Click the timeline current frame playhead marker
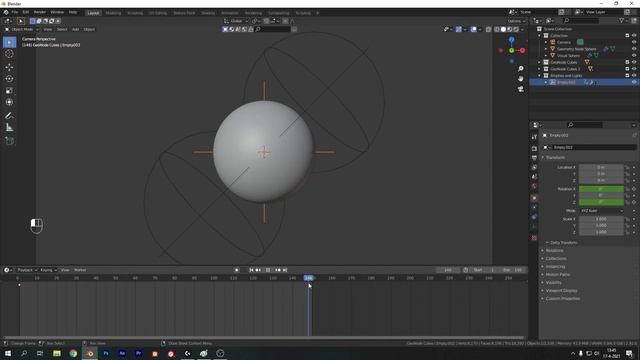Screen dimensions: 640x360 pos(309,278)
